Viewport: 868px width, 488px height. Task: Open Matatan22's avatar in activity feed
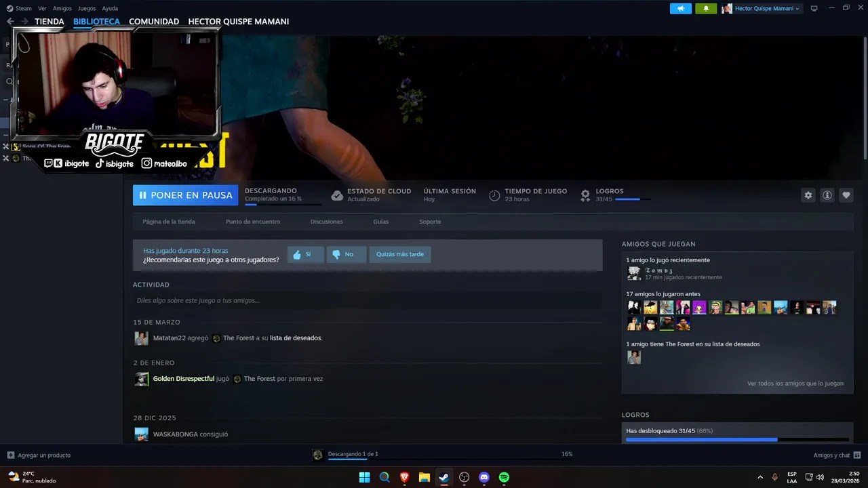point(141,338)
